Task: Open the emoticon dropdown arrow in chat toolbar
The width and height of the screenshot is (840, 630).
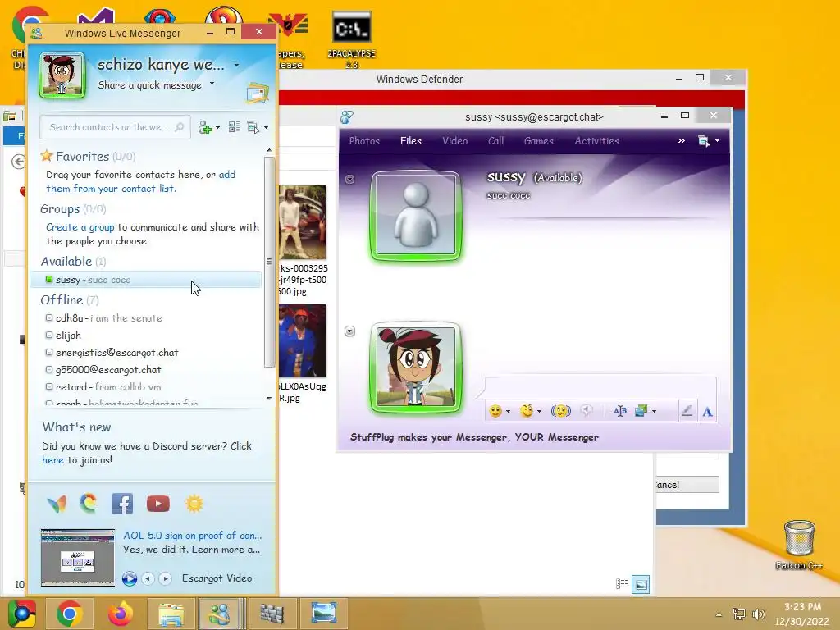Action: pyautogui.click(x=508, y=412)
